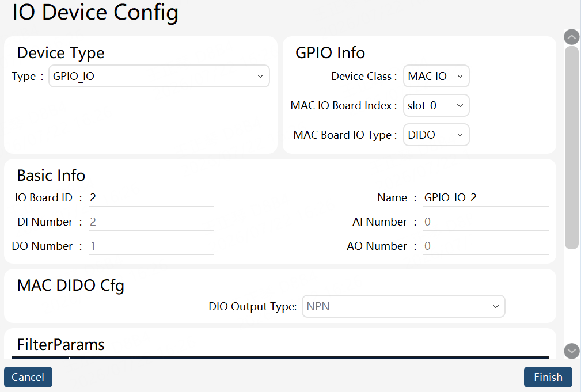The height and width of the screenshot is (392, 581).
Task: Expand the Device Class dropdown
Action: pyautogui.click(x=436, y=76)
